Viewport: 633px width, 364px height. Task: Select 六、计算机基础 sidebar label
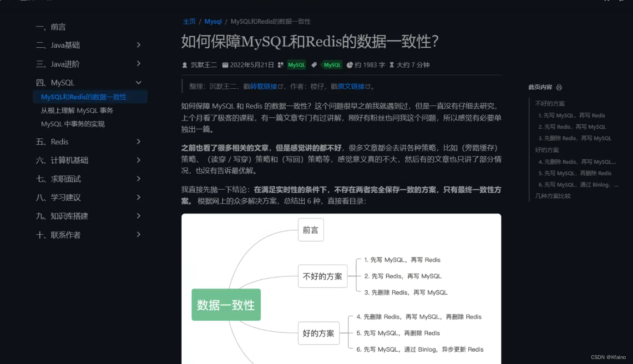point(62,161)
